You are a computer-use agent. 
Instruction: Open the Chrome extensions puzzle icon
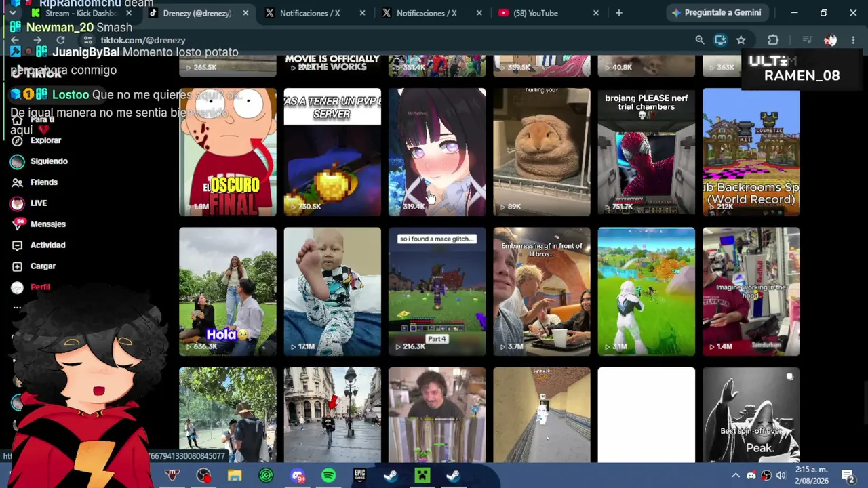click(x=773, y=40)
